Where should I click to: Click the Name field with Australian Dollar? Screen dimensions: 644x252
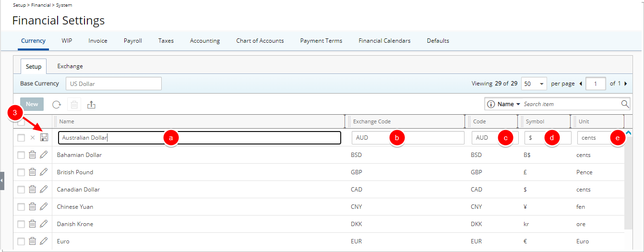coord(200,138)
